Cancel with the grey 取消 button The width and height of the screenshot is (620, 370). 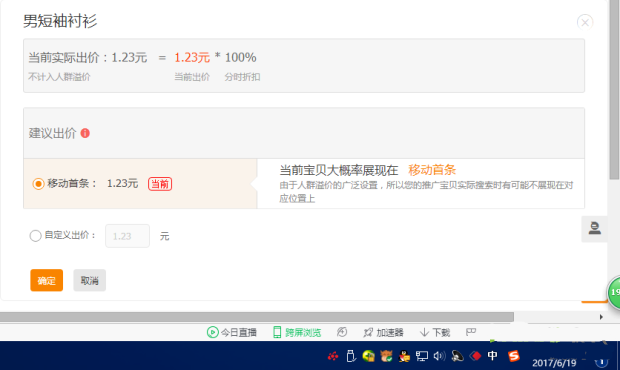coord(89,280)
